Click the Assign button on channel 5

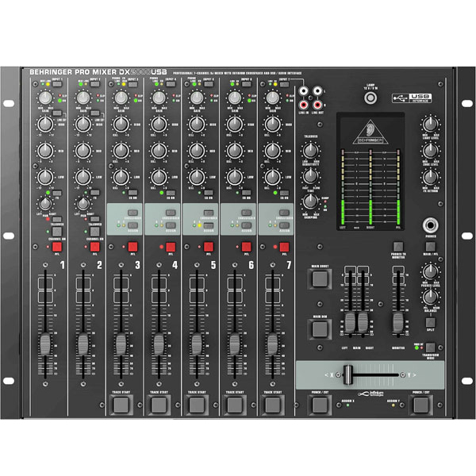pyautogui.click(x=209, y=225)
